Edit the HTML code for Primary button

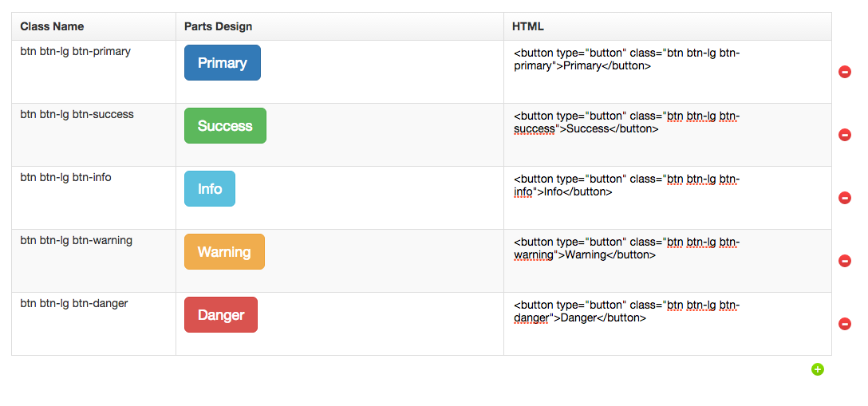click(627, 60)
